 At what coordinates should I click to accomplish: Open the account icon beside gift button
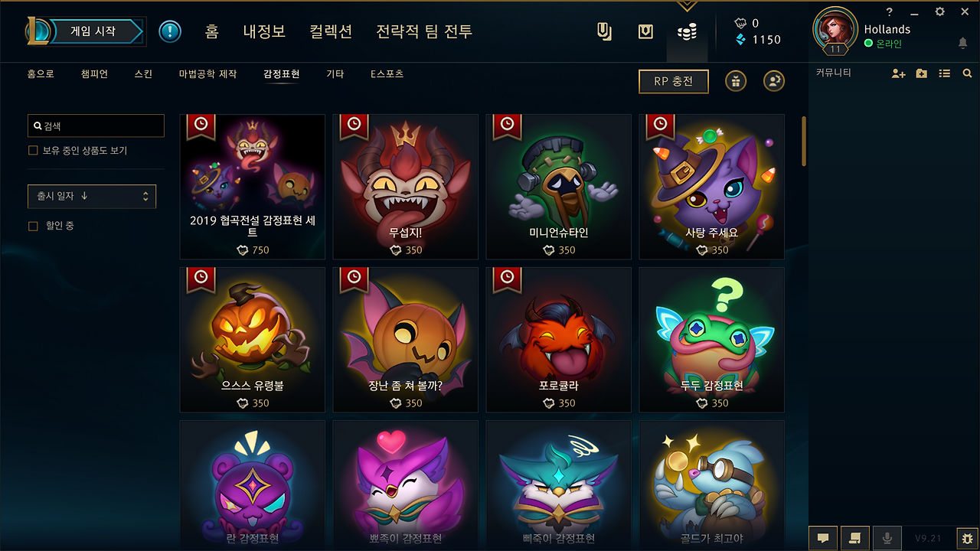tap(774, 81)
